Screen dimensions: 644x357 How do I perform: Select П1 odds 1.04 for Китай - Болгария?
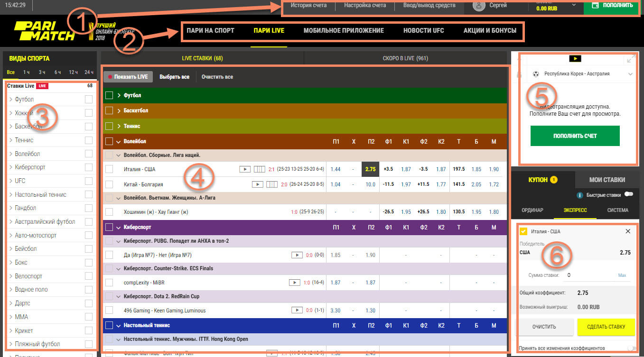pos(336,184)
